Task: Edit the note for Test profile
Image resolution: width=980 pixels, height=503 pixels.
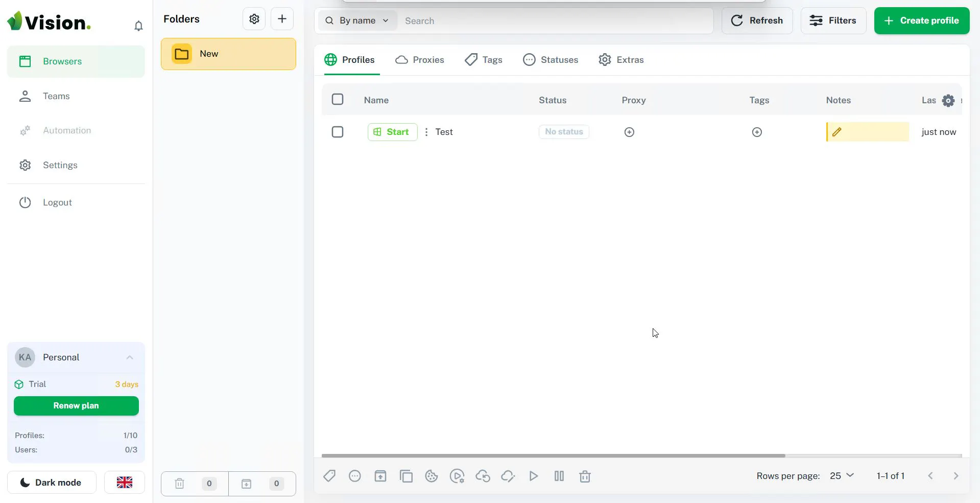Action: click(x=836, y=132)
